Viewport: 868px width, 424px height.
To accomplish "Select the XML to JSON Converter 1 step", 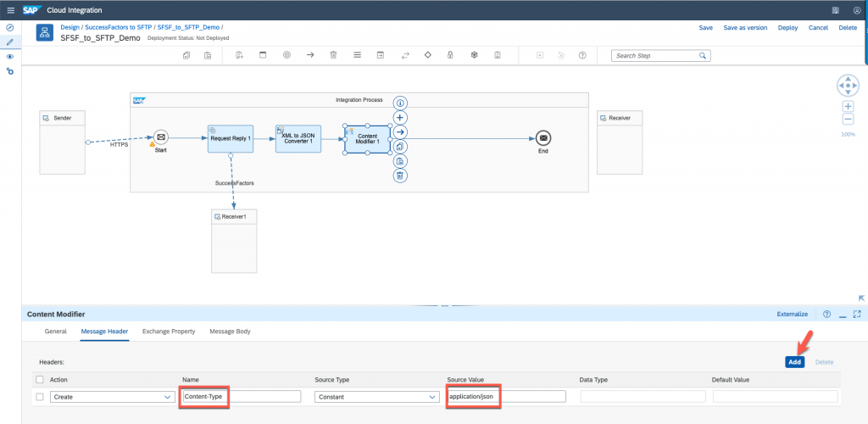I will point(298,138).
